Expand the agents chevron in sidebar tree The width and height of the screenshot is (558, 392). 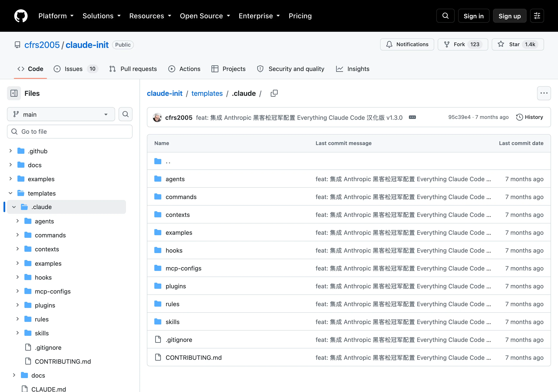(x=17, y=221)
